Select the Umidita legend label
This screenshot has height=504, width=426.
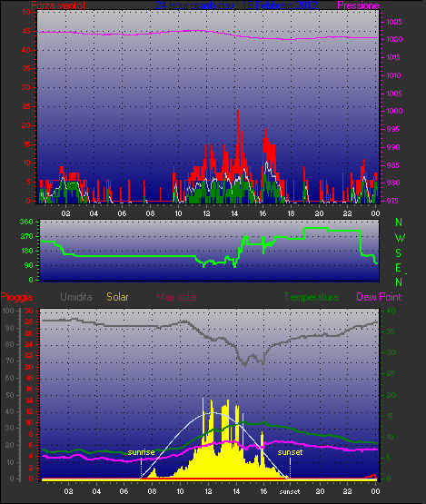pyautogui.click(x=76, y=297)
